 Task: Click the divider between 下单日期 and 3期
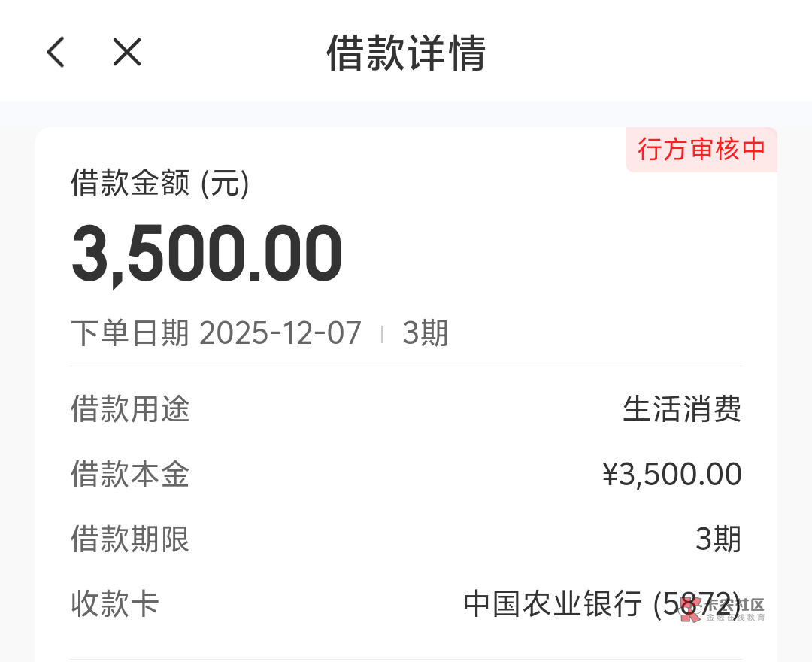[382, 334]
